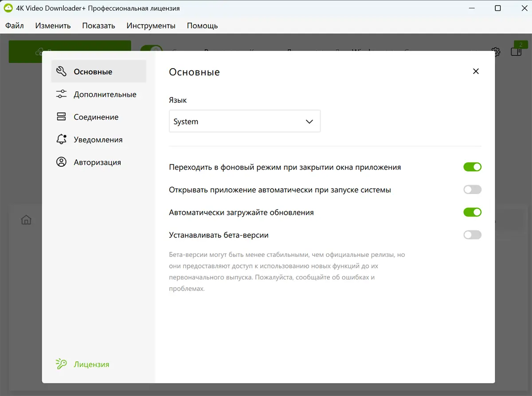532x396 pixels.
Task: Open the Авторизация settings section
Action: [98, 162]
